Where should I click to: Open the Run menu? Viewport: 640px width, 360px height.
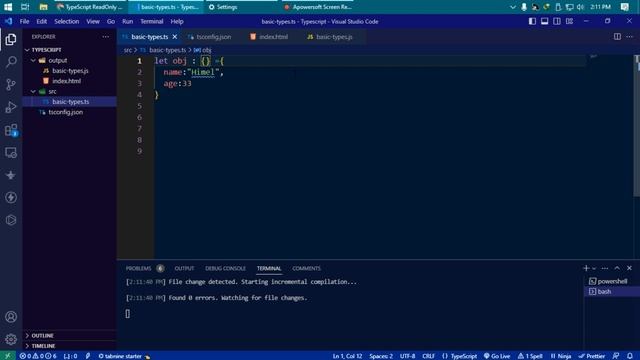(127, 21)
